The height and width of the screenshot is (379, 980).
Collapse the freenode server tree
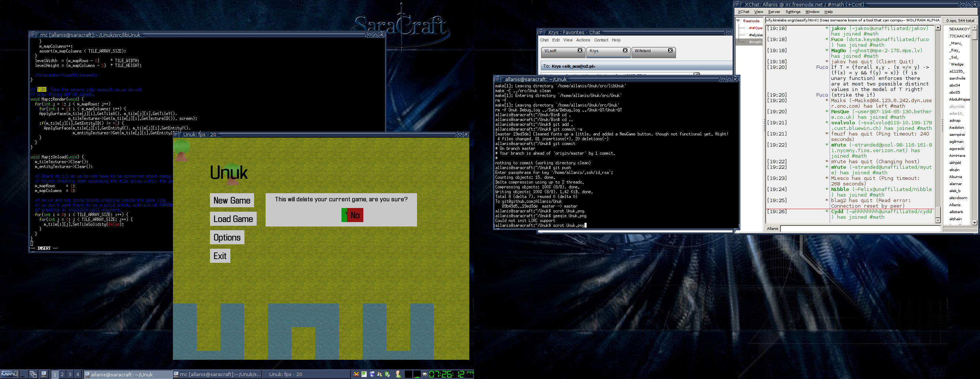tap(738, 21)
